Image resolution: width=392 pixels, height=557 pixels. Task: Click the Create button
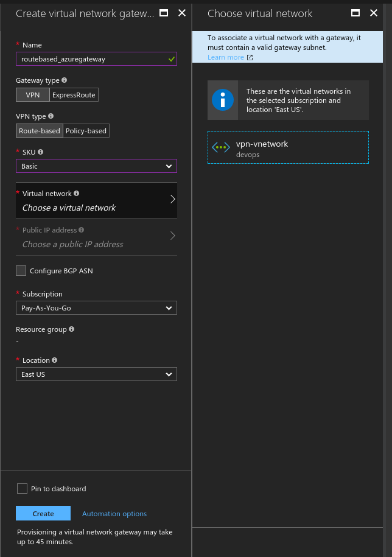click(43, 513)
